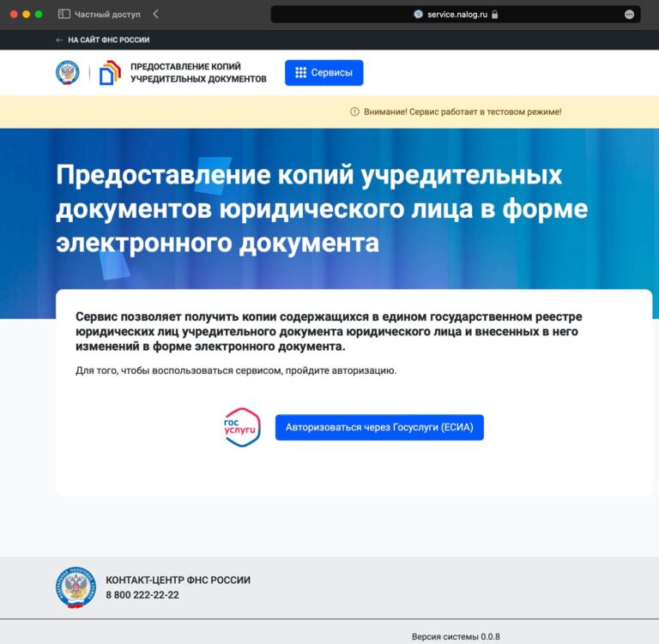
Task: Click the lock icon in address bar
Action: pyautogui.click(x=494, y=15)
